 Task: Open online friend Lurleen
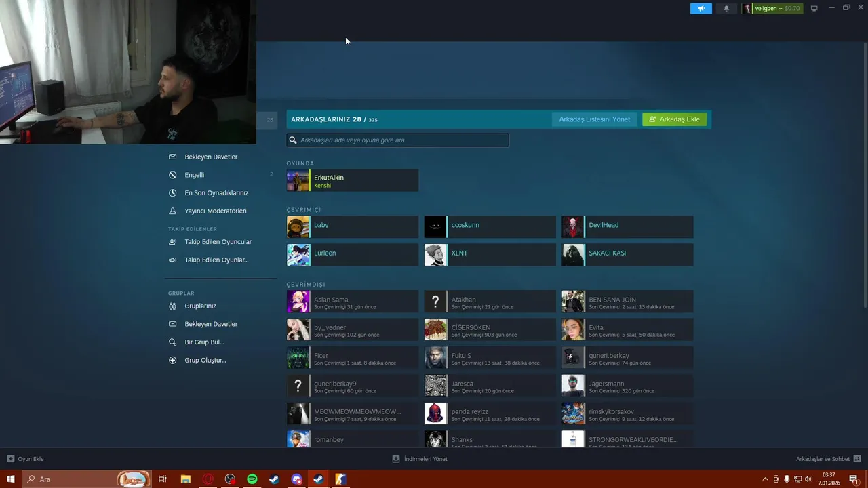click(353, 255)
